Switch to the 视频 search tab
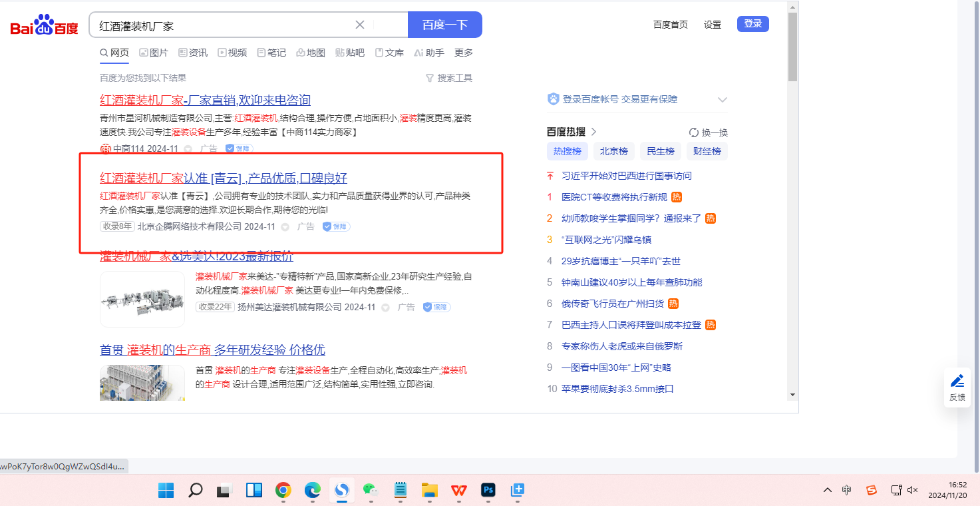The height and width of the screenshot is (506, 980). click(232, 53)
